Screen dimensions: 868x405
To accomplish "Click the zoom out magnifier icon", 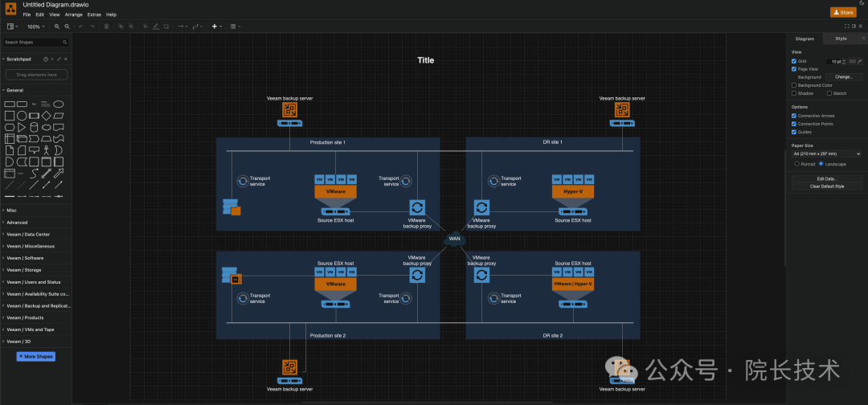I will (x=67, y=26).
